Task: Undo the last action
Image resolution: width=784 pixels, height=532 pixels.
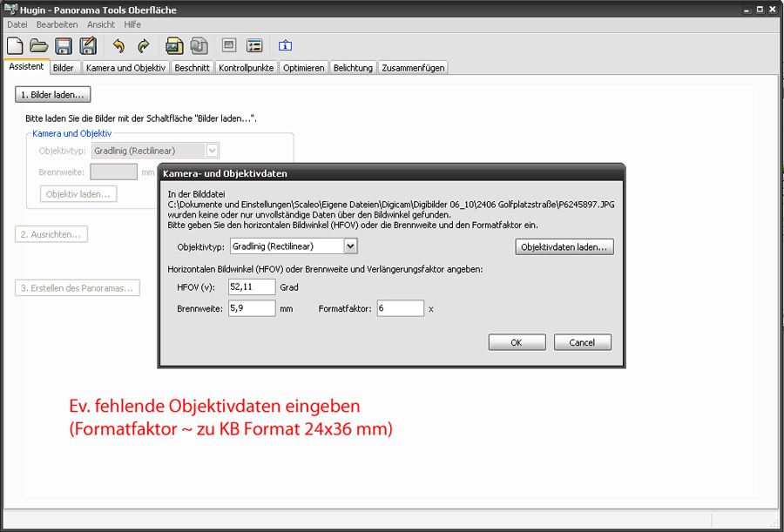Action: [118, 46]
